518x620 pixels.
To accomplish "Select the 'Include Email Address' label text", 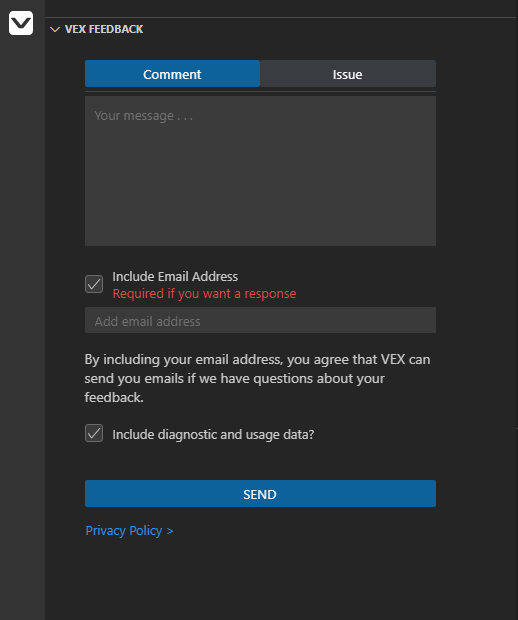I will pyautogui.click(x=175, y=276).
